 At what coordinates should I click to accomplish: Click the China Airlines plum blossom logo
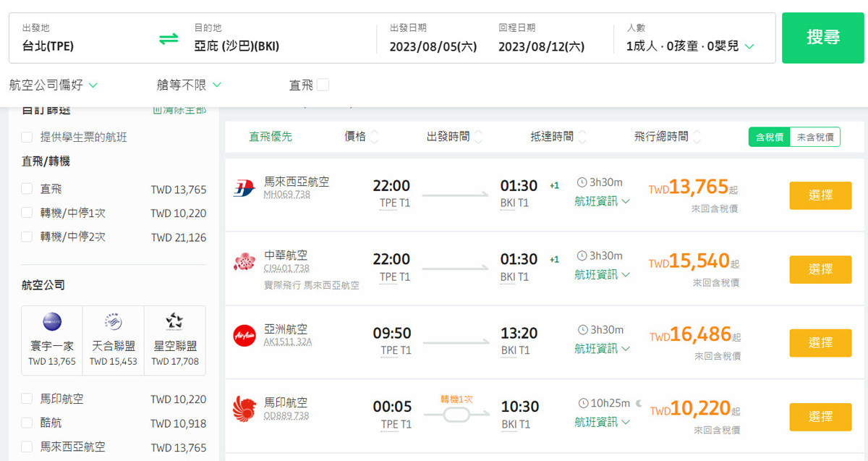244,262
